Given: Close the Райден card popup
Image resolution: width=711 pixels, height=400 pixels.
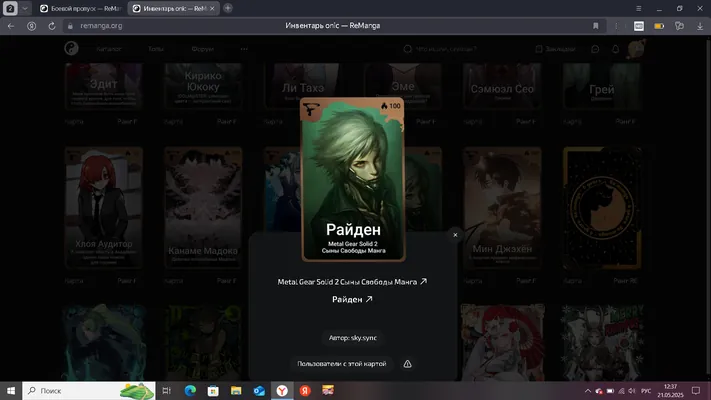Looking at the screenshot, I should (455, 234).
